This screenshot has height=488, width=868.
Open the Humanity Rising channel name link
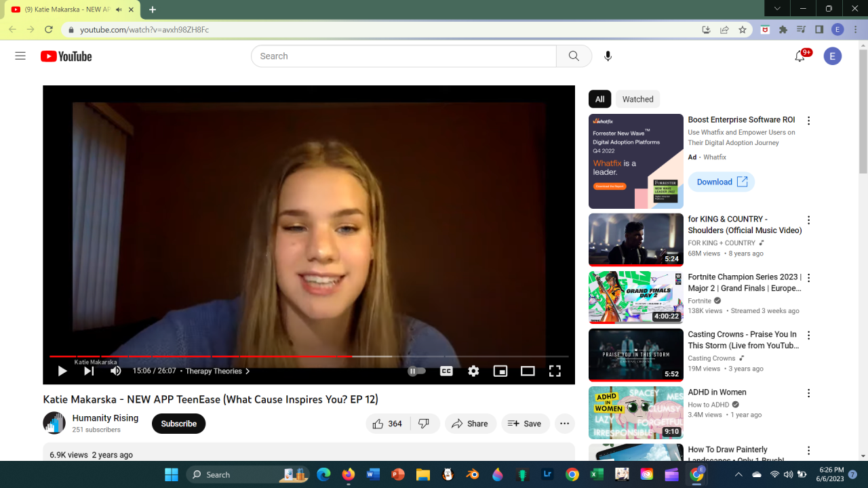[105, 418]
